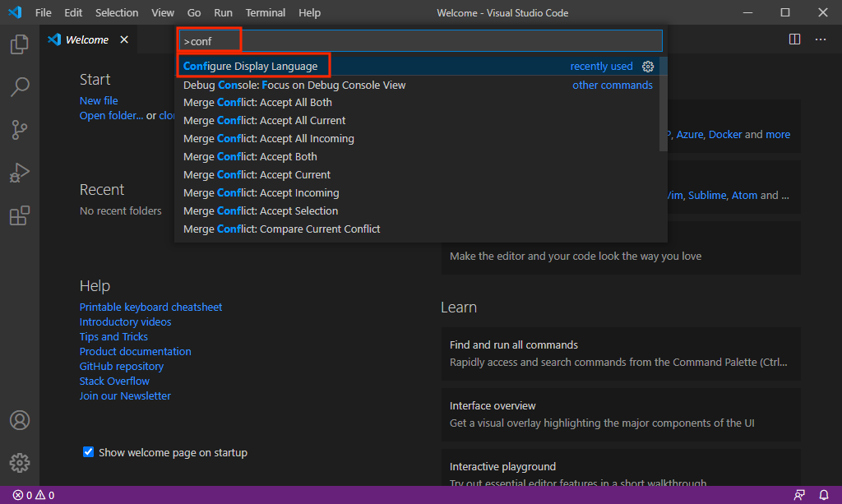This screenshot has width=842, height=504.
Task: Open the View menu
Action: (162, 12)
